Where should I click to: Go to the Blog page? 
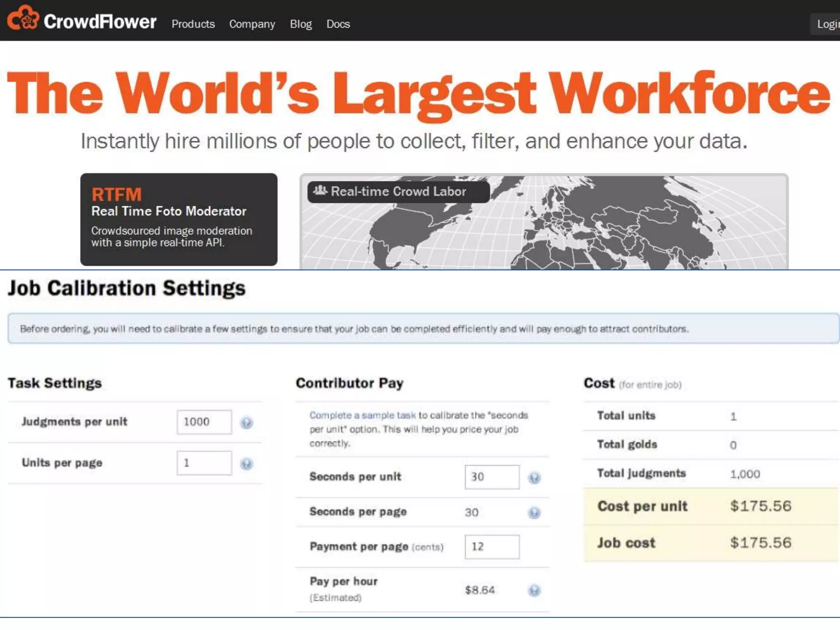coord(301,24)
